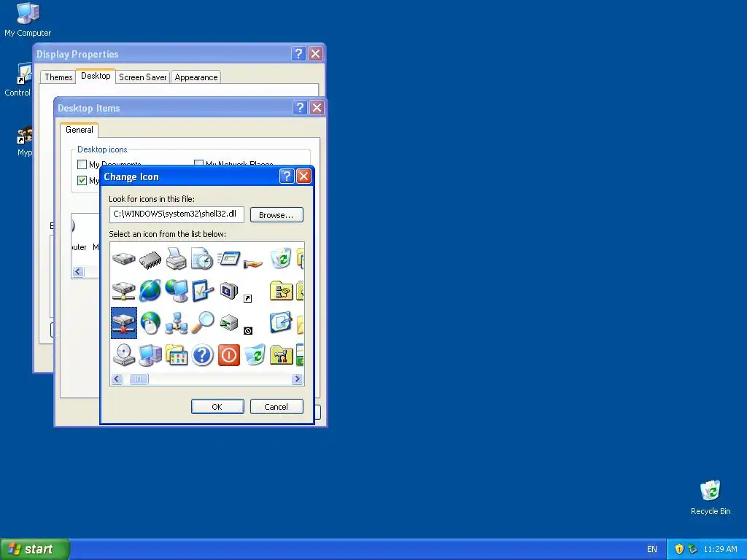Click the security shield tray icon
747x560 pixels.
(679, 549)
